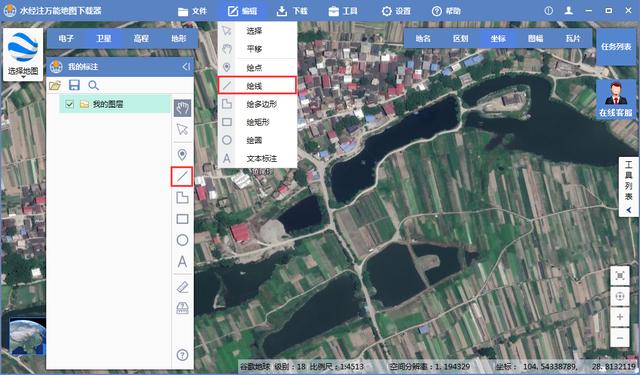Open the help question mark in sidebar
Viewport: 640px width, 375px height.
(182, 355)
